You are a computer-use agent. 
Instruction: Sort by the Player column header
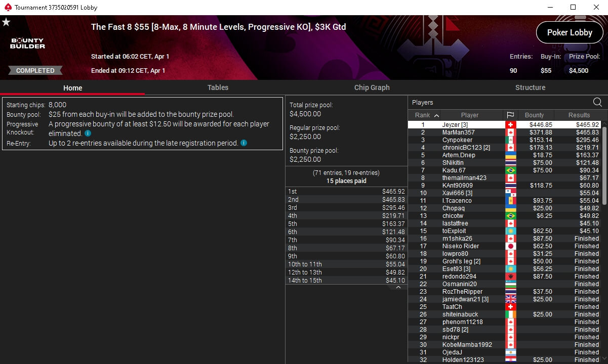click(x=470, y=115)
